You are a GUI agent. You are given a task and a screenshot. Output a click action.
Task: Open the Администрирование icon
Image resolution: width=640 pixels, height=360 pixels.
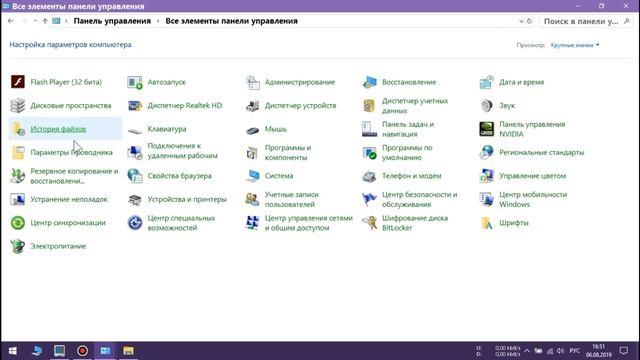[252, 82]
